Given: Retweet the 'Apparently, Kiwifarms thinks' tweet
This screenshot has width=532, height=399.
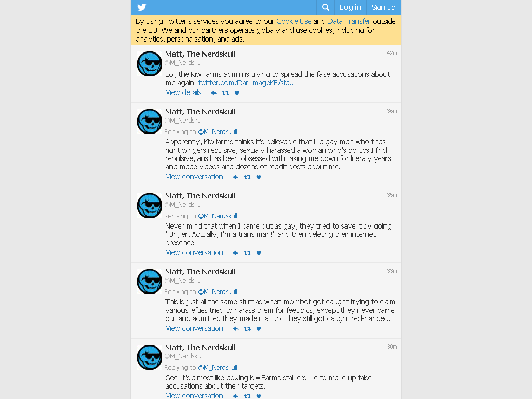Looking at the screenshot, I should click(247, 177).
